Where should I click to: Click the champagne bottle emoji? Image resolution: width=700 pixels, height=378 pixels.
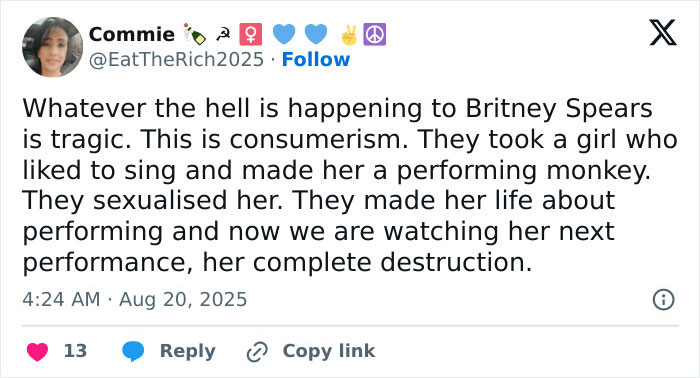coord(194,35)
